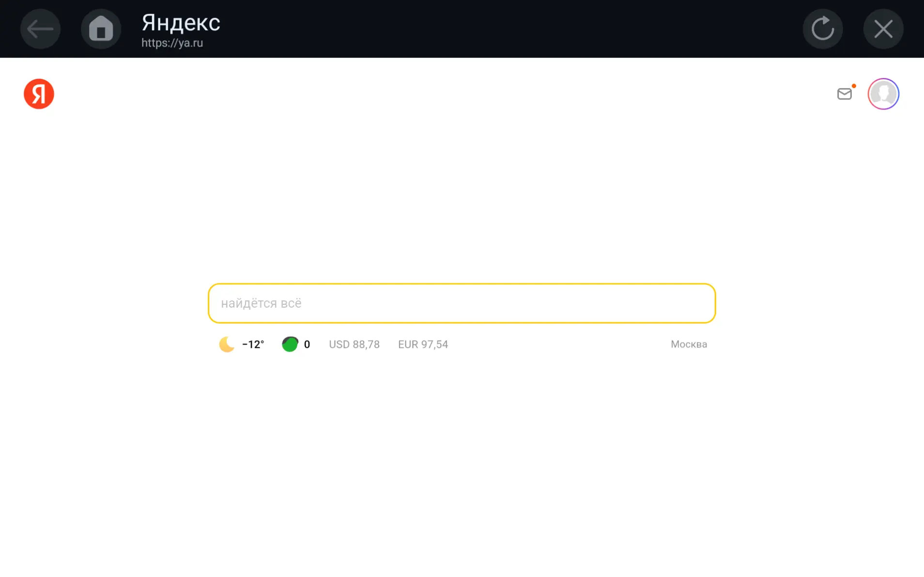Click the https://ya.ru address text
924x577 pixels.
pos(172,43)
